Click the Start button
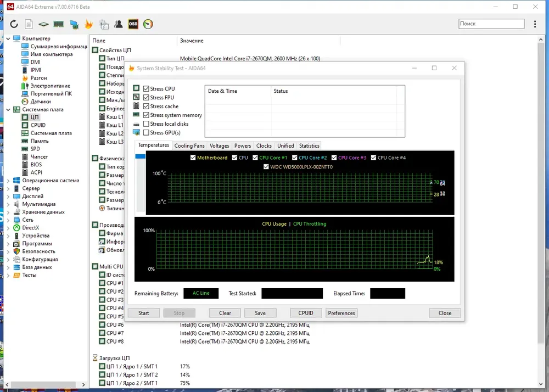Viewport: 549px width, 392px height. click(143, 313)
